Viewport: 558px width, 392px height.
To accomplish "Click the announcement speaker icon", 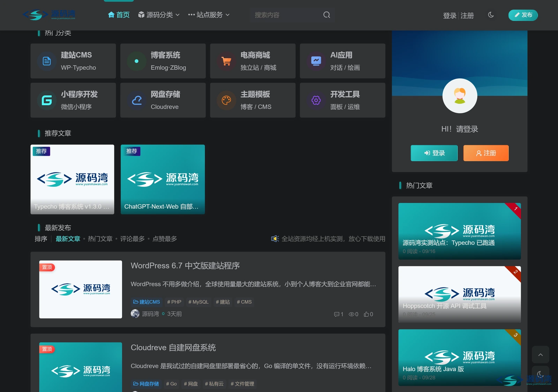I will [275, 239].
